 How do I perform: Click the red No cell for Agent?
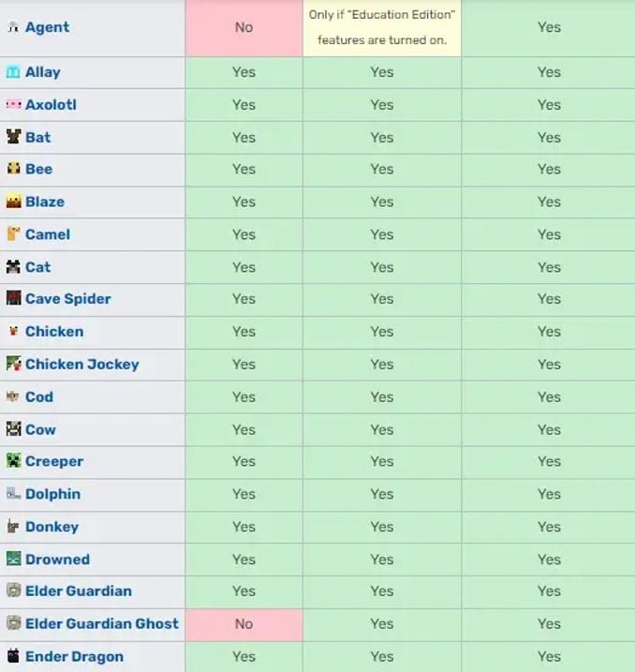tap(244, 27)
